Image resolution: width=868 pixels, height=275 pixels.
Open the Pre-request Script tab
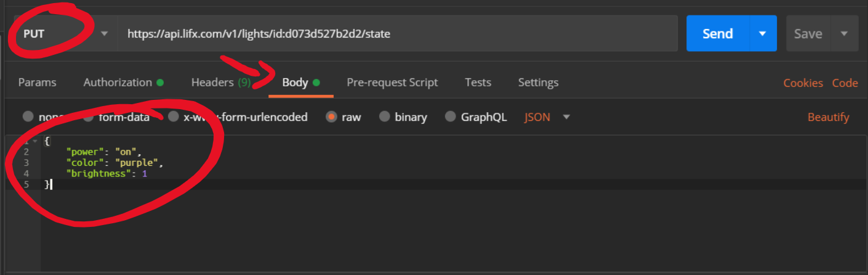pos(392,83)
